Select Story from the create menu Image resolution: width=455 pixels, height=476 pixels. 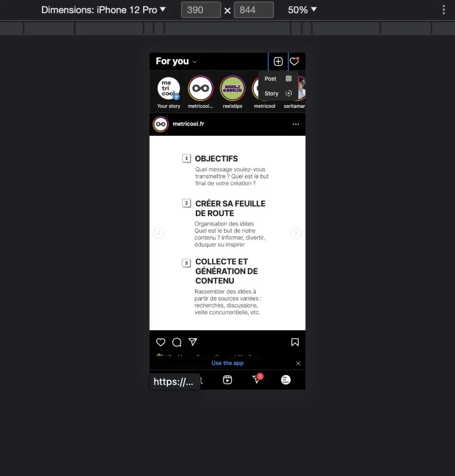[278, 93]
